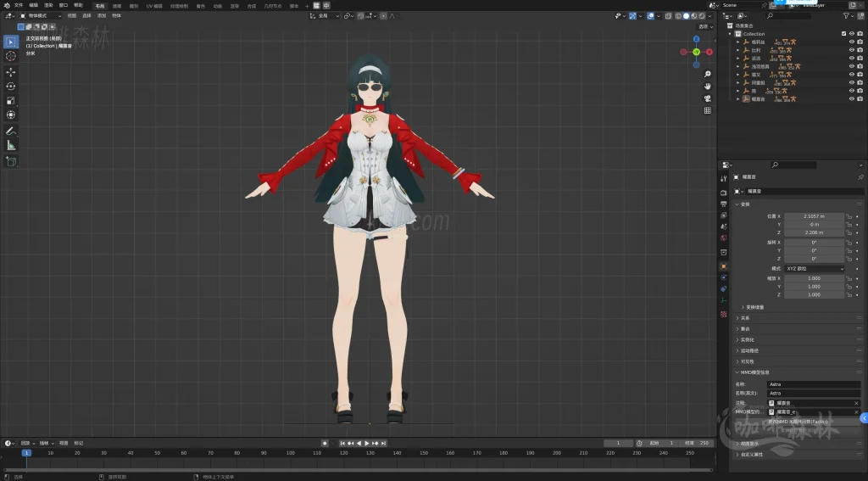Open the timeline 回放 menu

pos(27,443)
